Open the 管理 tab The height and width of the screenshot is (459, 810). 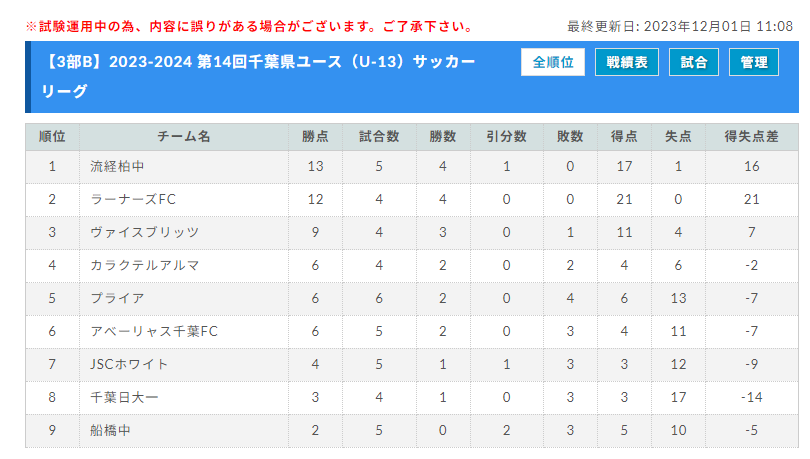point(754,62)
